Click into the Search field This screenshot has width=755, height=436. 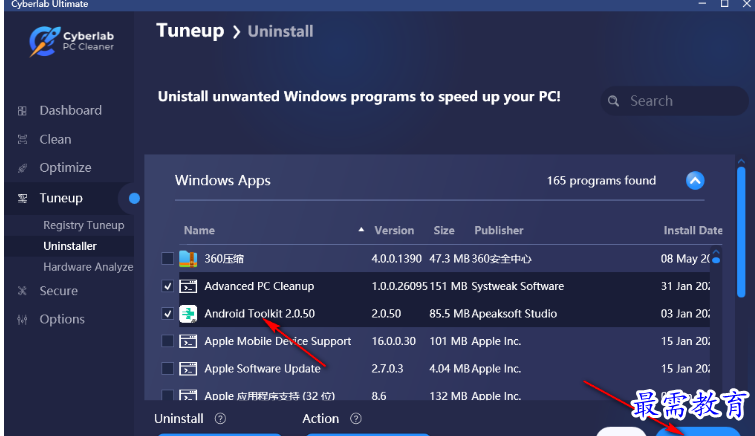(x=680, y=101)
